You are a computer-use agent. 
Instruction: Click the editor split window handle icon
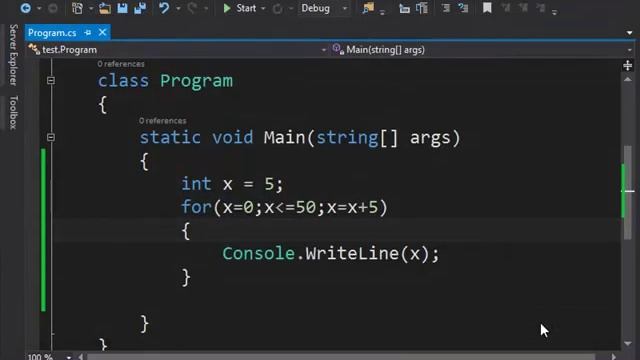coord(628,65)
